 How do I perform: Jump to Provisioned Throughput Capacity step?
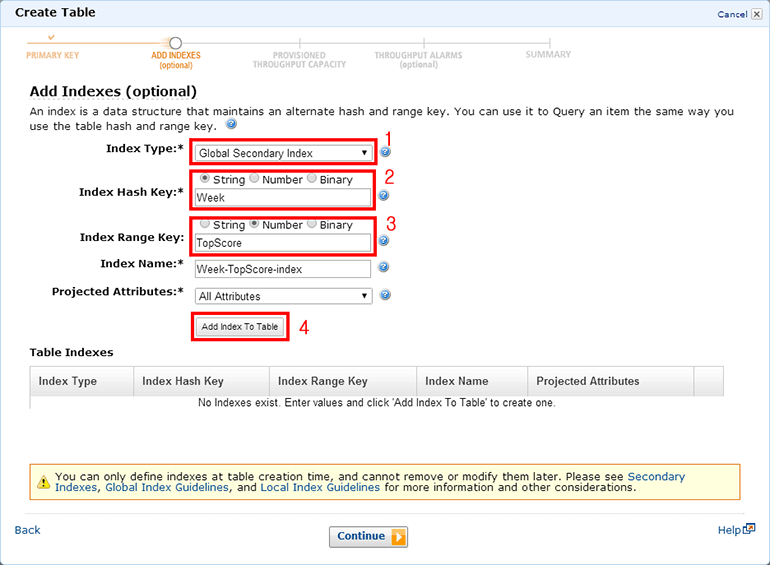tap(299, 59)
